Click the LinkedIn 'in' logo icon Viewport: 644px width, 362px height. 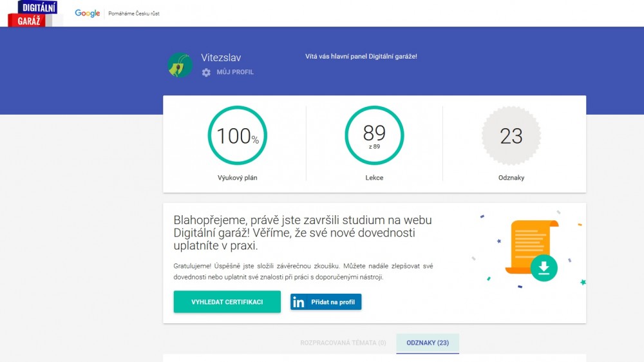299,302
